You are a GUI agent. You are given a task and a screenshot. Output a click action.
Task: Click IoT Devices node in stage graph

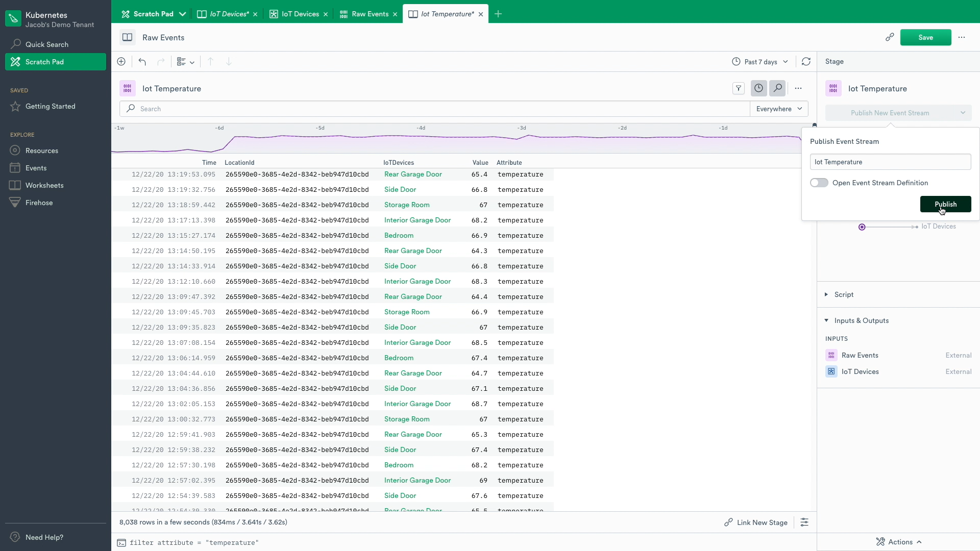(x=938, y=226)
